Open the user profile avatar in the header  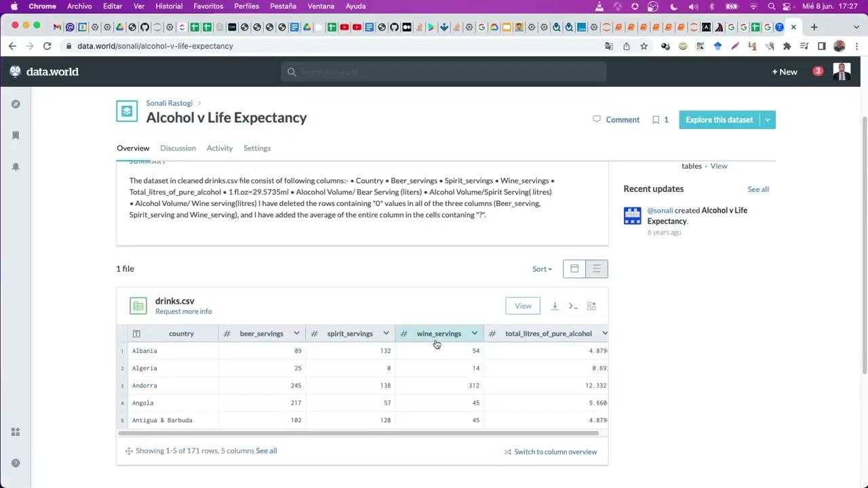click(x=842, y=72)
